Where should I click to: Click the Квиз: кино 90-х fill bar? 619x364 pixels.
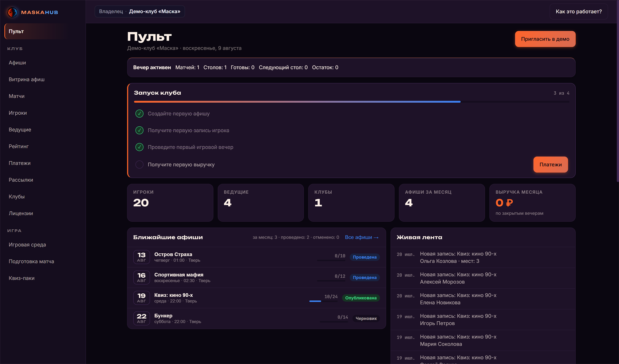coord(323,301)
